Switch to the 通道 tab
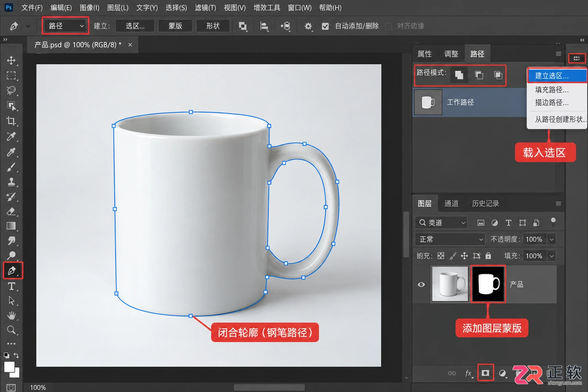The width and height of the screenshot is (588, 392). click(451, 203)
